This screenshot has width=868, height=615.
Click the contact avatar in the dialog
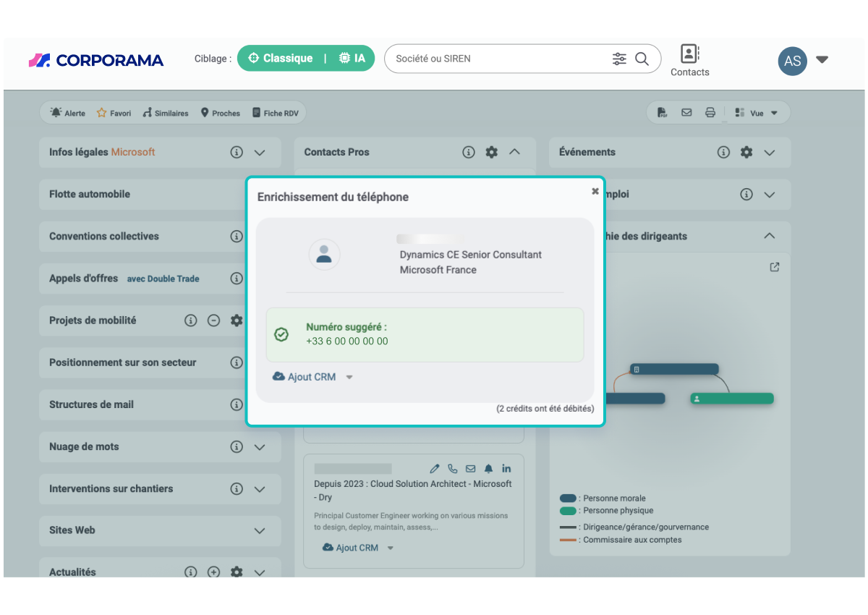[325, 254]
